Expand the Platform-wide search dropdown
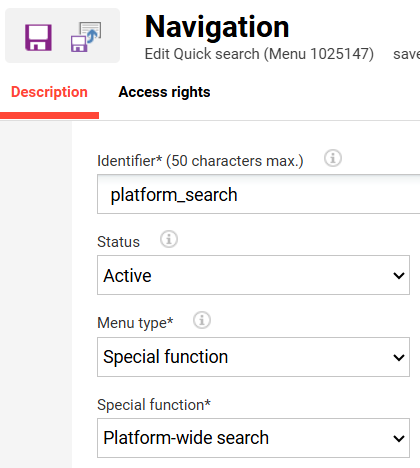This screenshot has width=420, height=468. [253, 438]
